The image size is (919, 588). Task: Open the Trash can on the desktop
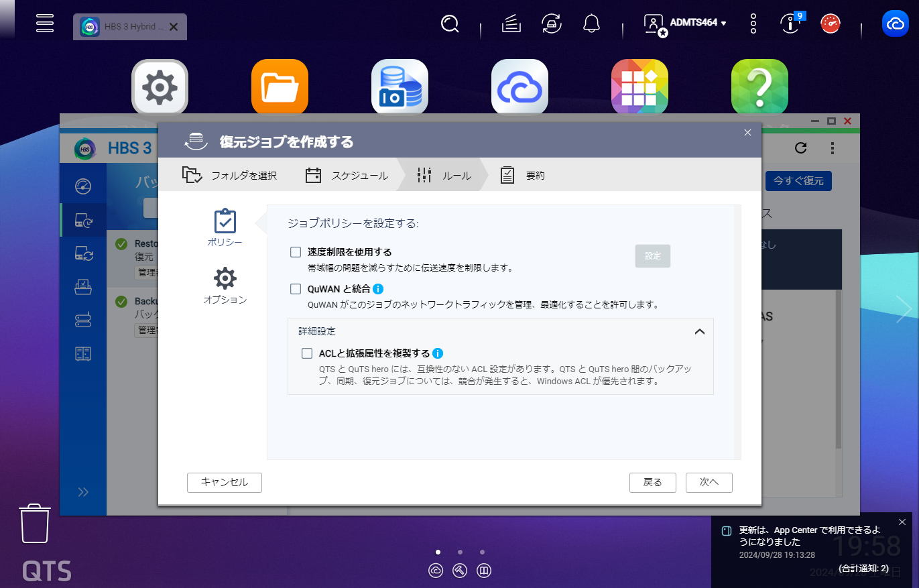click(x=35, y=524)
